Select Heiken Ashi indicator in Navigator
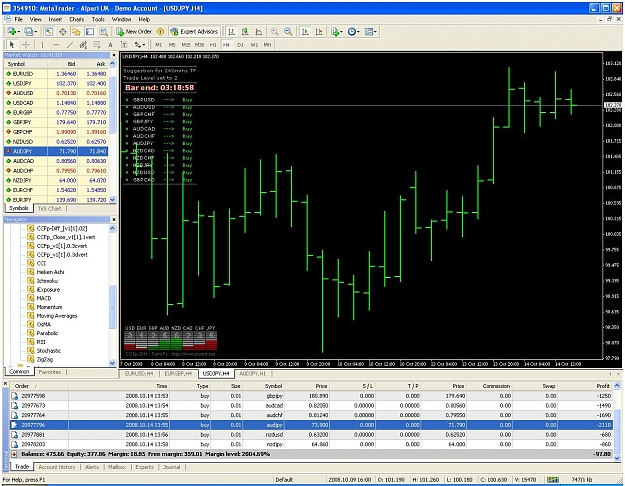Image resolution: width=625 pixels, height=486 pixels. pyautogui.click(x=50, y=272)
